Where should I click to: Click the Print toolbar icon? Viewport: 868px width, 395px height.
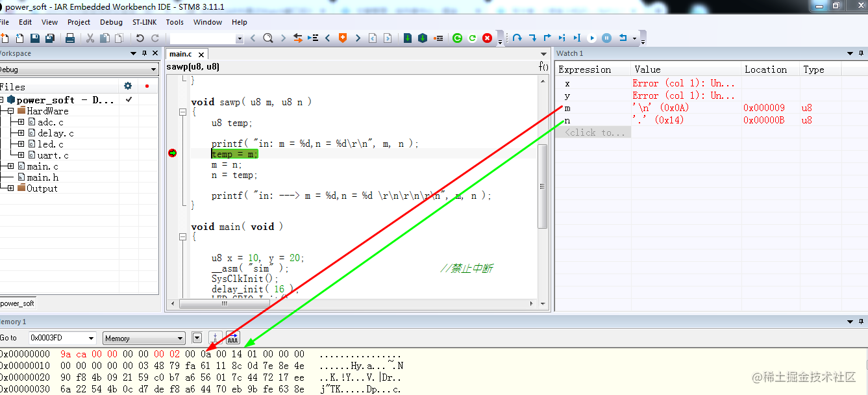pos(70,38)
